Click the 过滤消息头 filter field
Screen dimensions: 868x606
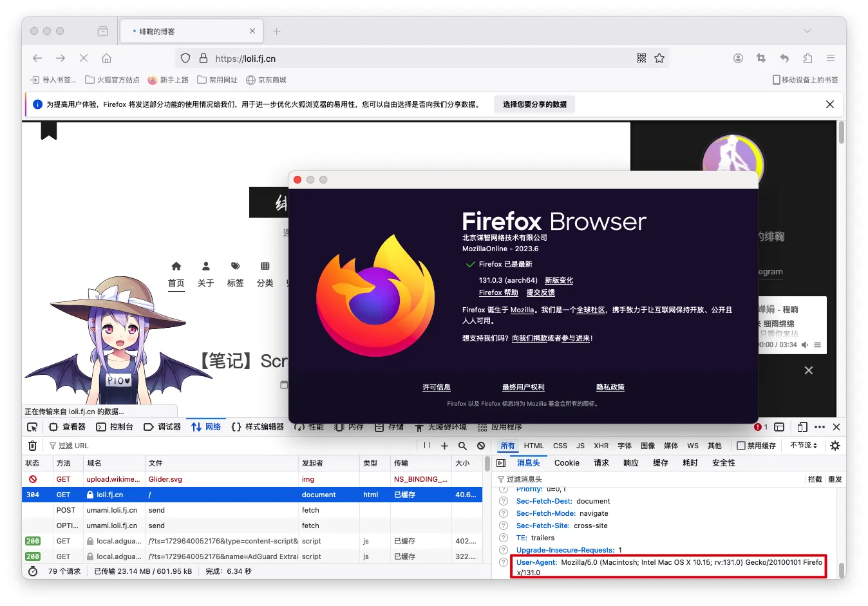click(649, 479)
